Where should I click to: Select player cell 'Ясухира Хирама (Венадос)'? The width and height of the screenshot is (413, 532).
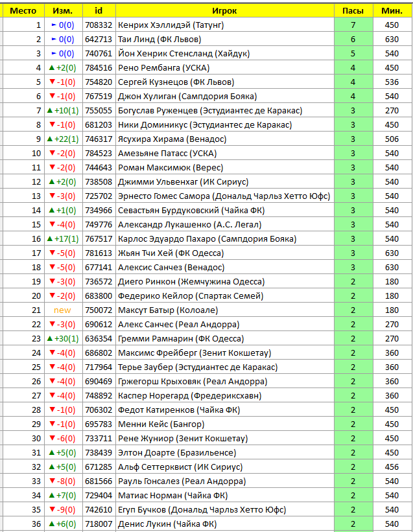point(225,139)
